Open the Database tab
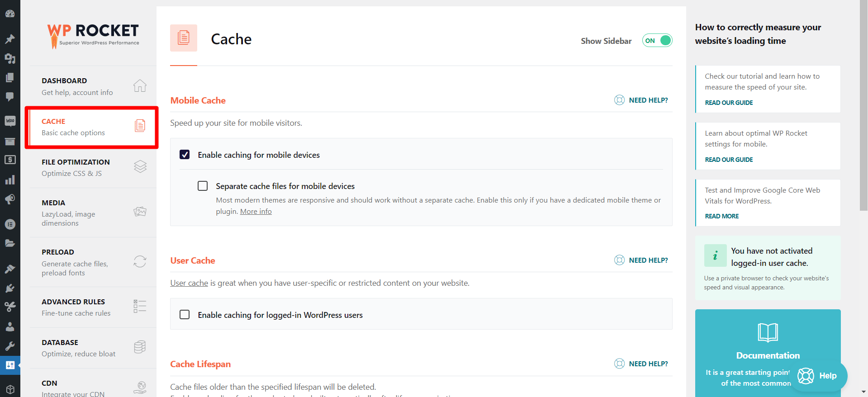This screenshot has height=397, width=868. [93, 348]
